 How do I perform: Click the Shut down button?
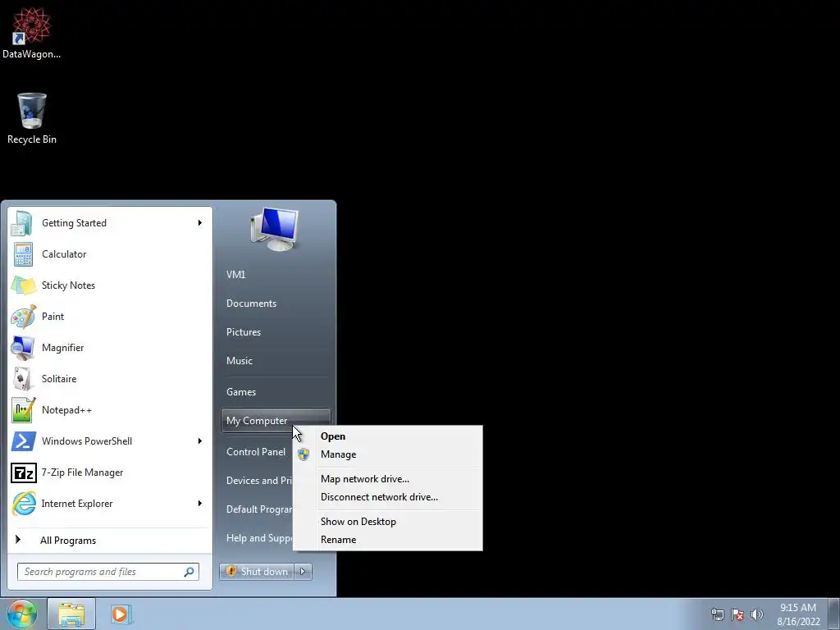coord(257,572)
